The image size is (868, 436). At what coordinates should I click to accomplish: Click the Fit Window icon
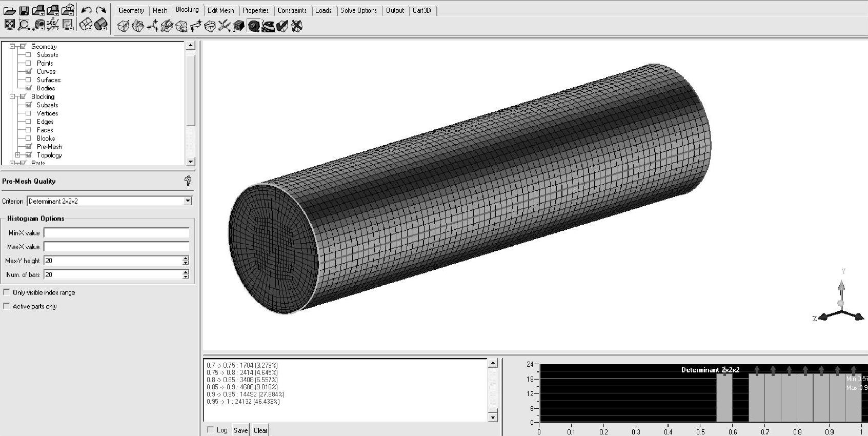(x=9, y=24)
